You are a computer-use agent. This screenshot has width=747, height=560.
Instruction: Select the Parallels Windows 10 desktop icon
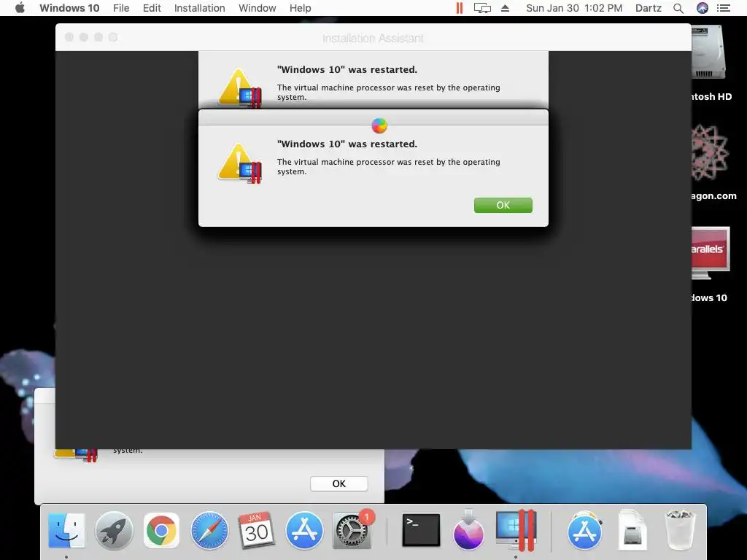(711, 252)
